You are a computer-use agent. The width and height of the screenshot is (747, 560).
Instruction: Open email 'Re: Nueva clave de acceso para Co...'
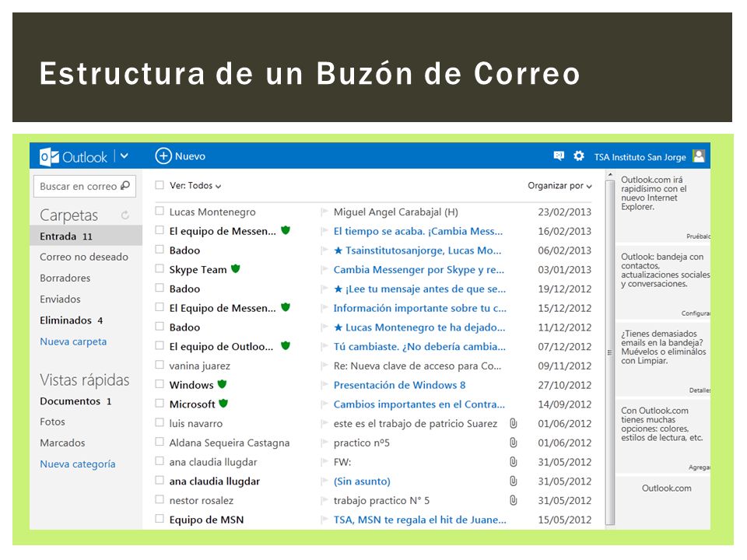coord(417,366)
